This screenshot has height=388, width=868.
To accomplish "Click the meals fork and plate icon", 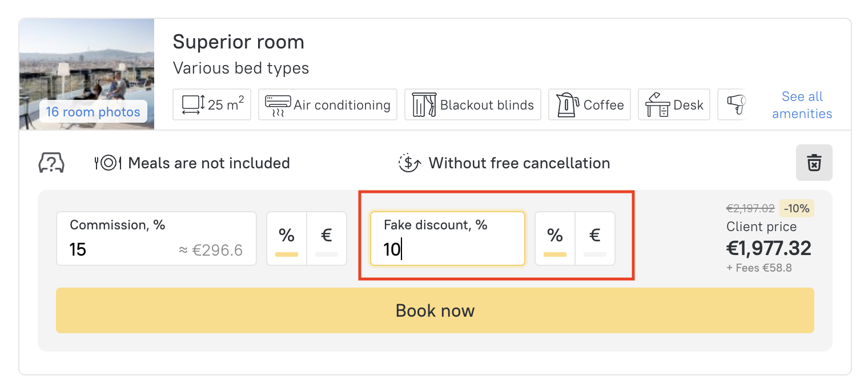I will 108,163.
